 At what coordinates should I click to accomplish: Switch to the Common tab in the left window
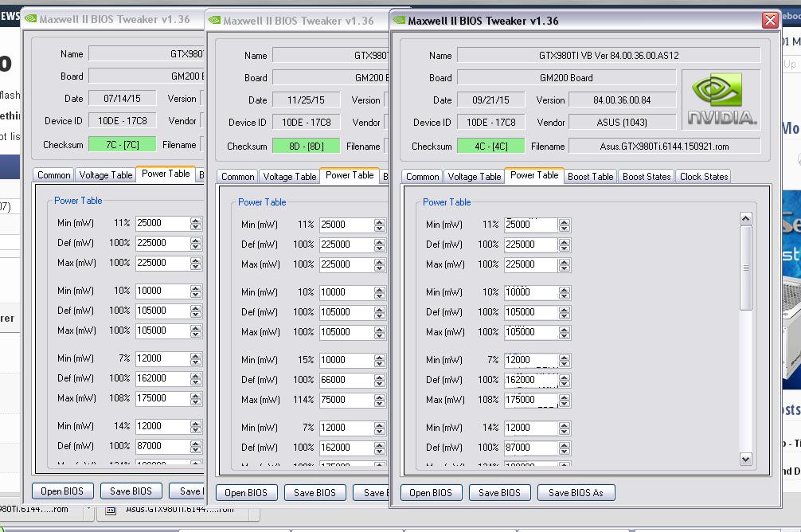tap(53, 175)
